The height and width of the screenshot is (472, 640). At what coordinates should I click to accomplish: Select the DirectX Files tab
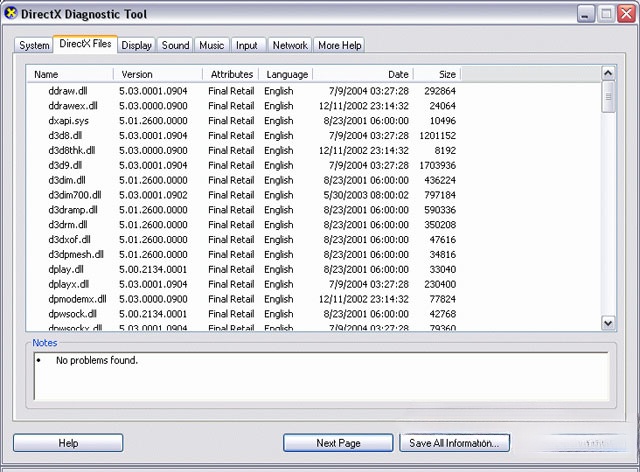[85, 44]
